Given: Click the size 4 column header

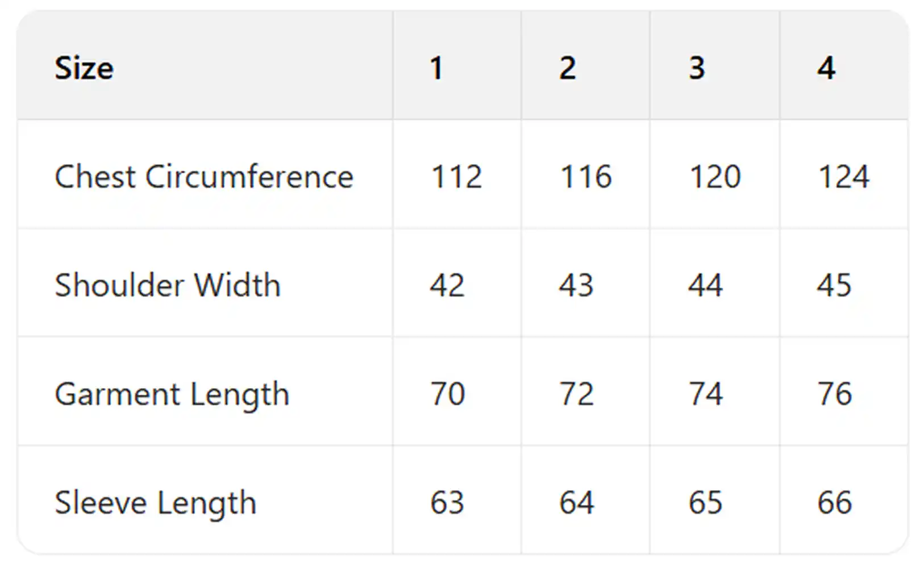Looking at the screenshot, I should 826,68.
